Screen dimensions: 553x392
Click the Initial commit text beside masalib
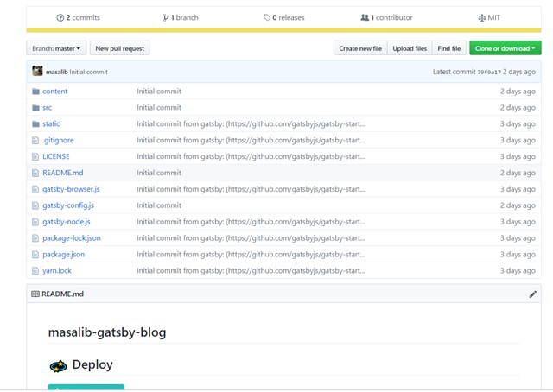click(x=88, y=72)
